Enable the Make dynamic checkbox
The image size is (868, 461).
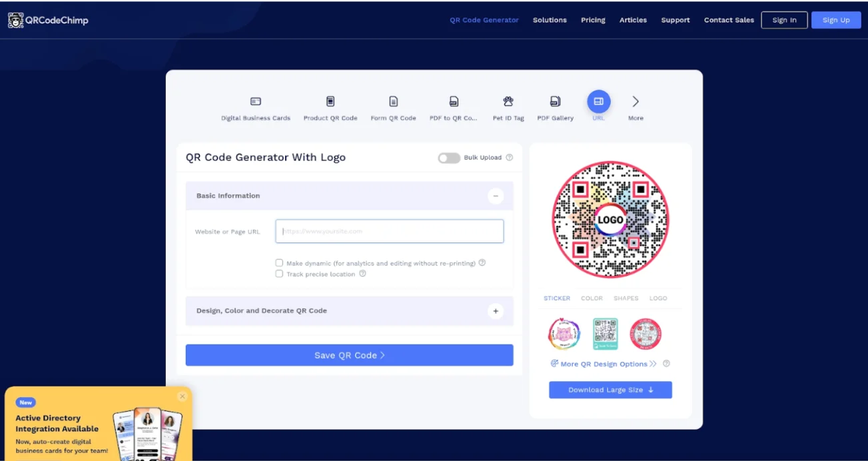tap(279, 262)
